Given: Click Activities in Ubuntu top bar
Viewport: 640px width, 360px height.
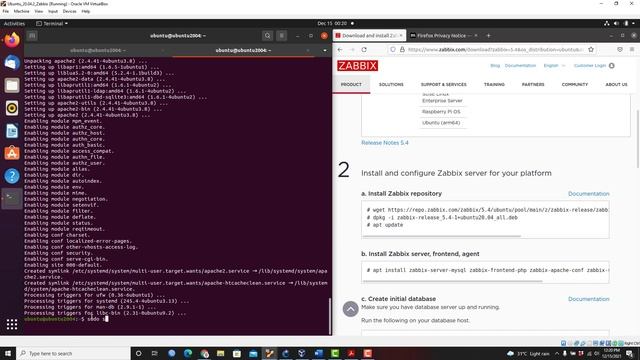Looking at the screenshot, I should [x=14, y=24].
